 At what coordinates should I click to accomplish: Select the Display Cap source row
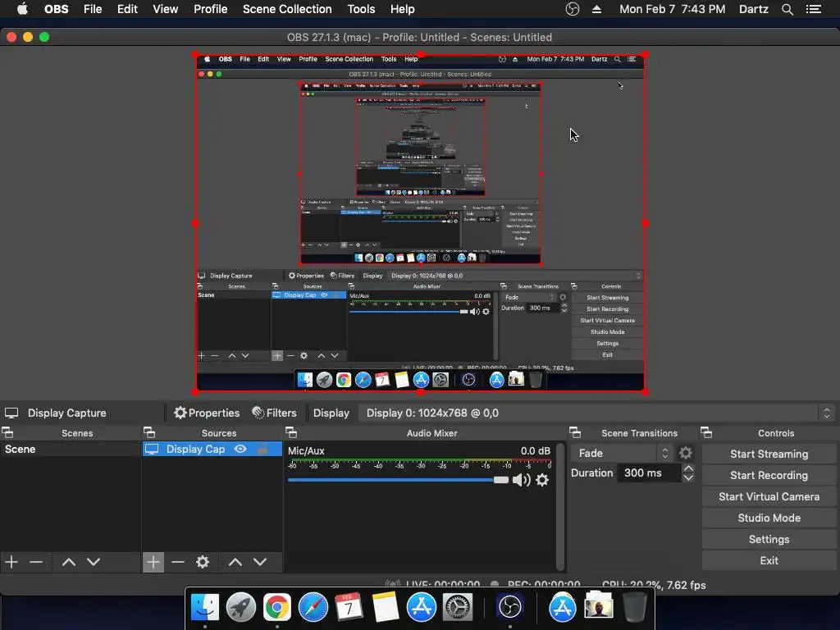coord(212,449)
